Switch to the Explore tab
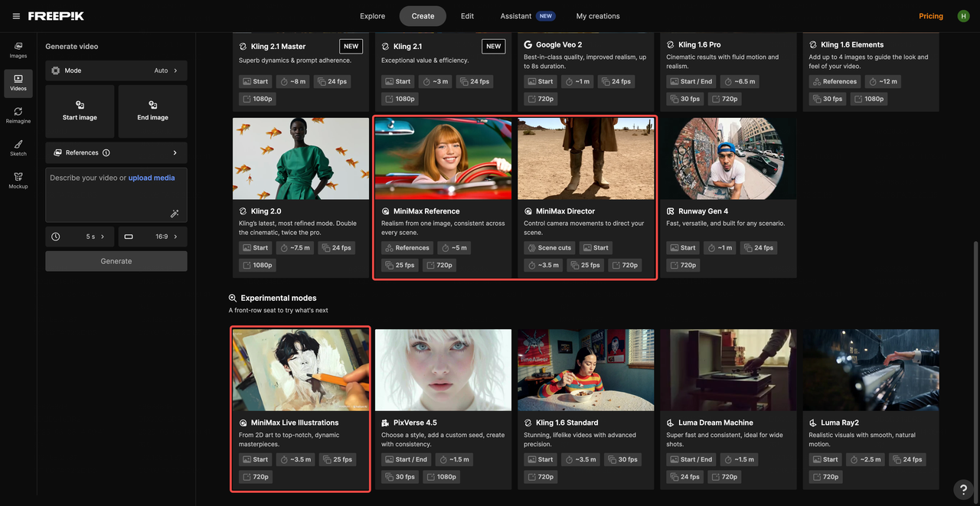The image size is (980, 506). (373, 16)
